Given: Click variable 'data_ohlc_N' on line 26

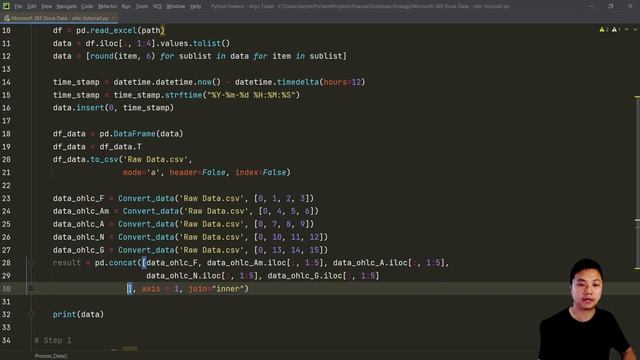Looking at the screenshot, I should click(x=78, y=237).
